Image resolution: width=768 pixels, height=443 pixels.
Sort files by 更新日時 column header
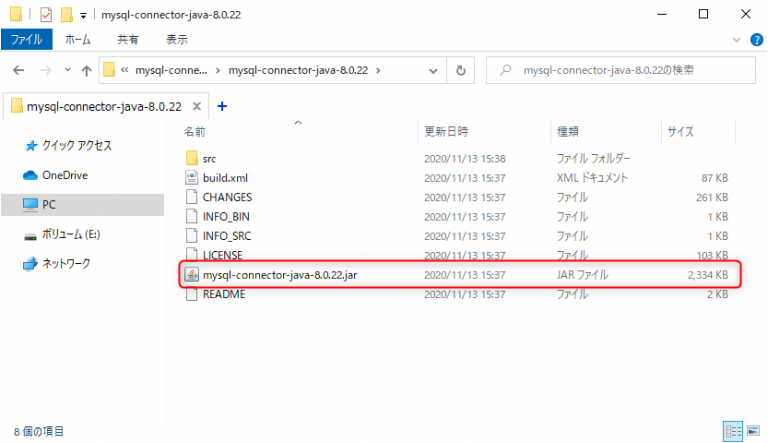(x=446, y=131)
